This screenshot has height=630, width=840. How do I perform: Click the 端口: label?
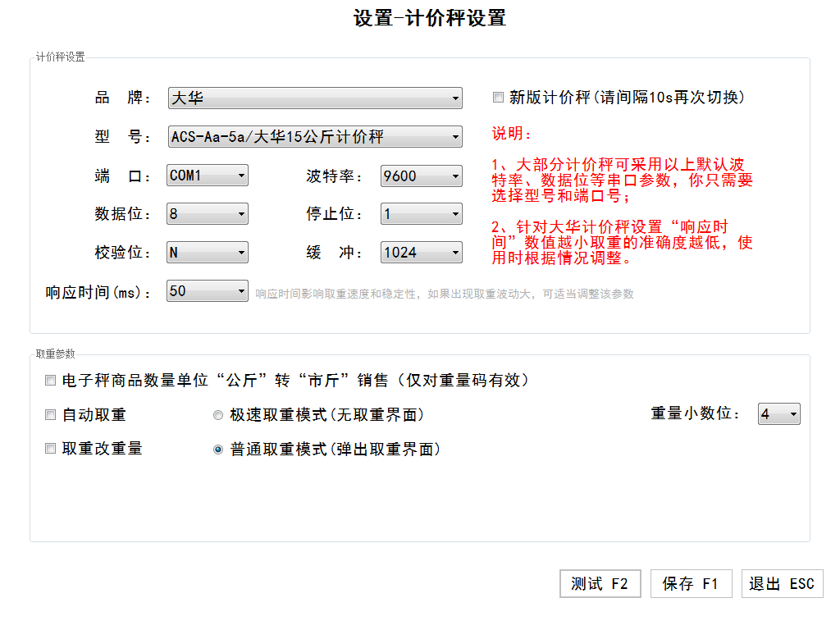point(123,176)
